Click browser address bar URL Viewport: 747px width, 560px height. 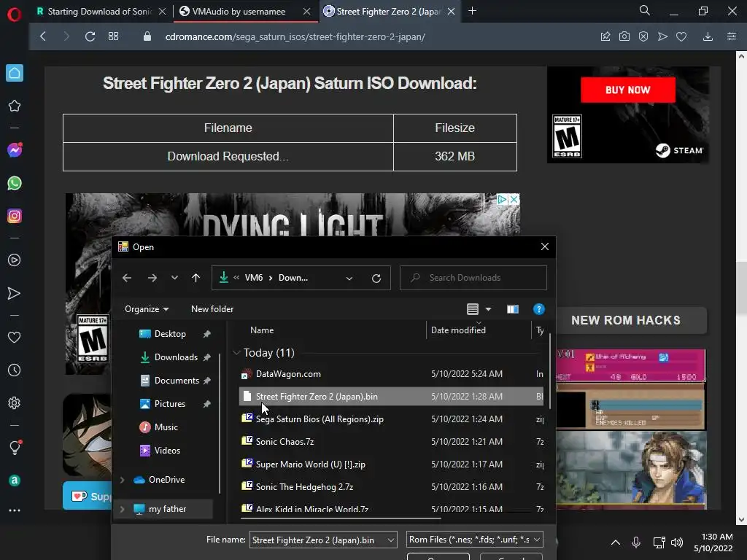point(295,36)
